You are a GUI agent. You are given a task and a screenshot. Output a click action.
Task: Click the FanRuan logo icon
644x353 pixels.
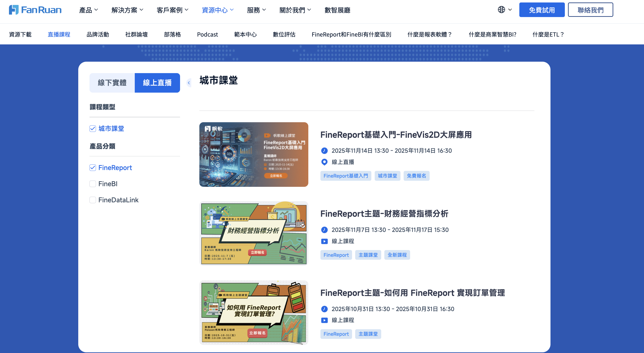pyautogui.click(x=13, y=10)
